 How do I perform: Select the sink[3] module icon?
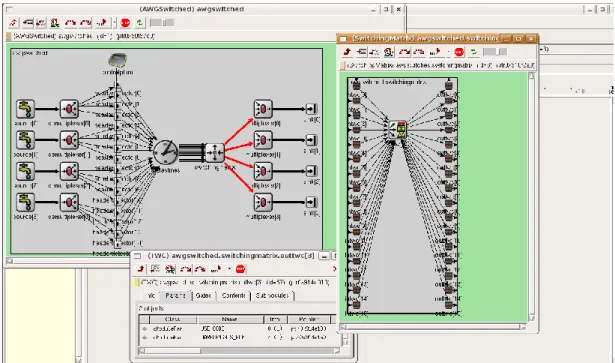tap(311, 202)
